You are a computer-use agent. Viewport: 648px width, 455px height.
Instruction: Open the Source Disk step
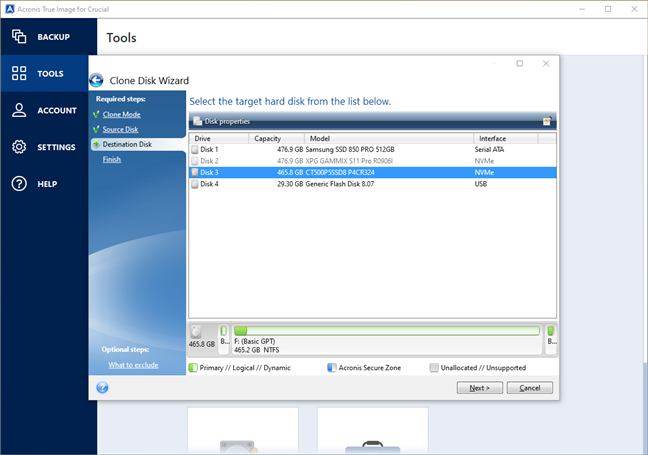pyautogui.click(x=120, y=129)
